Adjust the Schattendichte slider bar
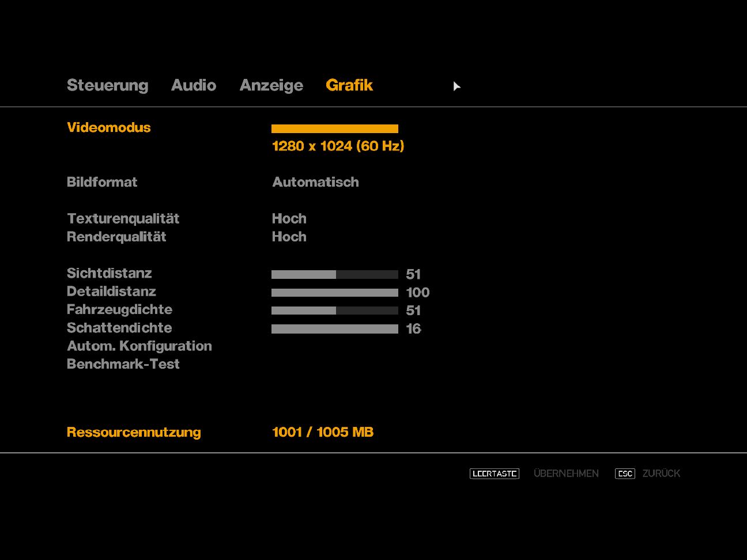The width and height of the screenshot is (747, 560). 335,329
